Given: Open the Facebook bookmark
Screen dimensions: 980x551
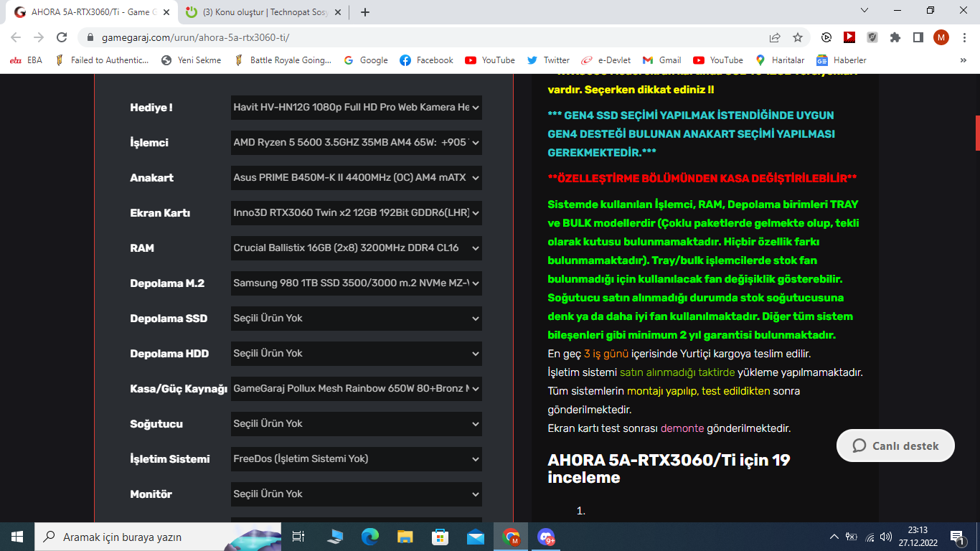Looking at the screenshot, I should [426, 60].
